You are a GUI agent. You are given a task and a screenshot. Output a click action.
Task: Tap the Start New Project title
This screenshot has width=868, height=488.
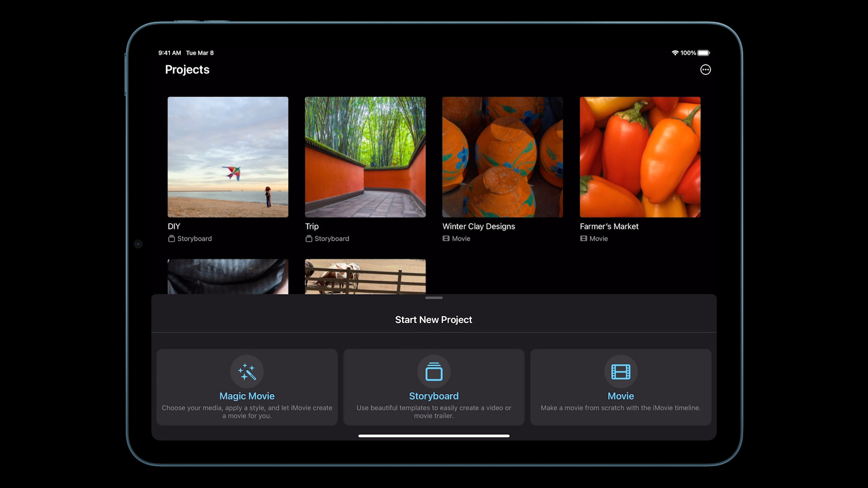pyautogui.click(x=433, y=319)
